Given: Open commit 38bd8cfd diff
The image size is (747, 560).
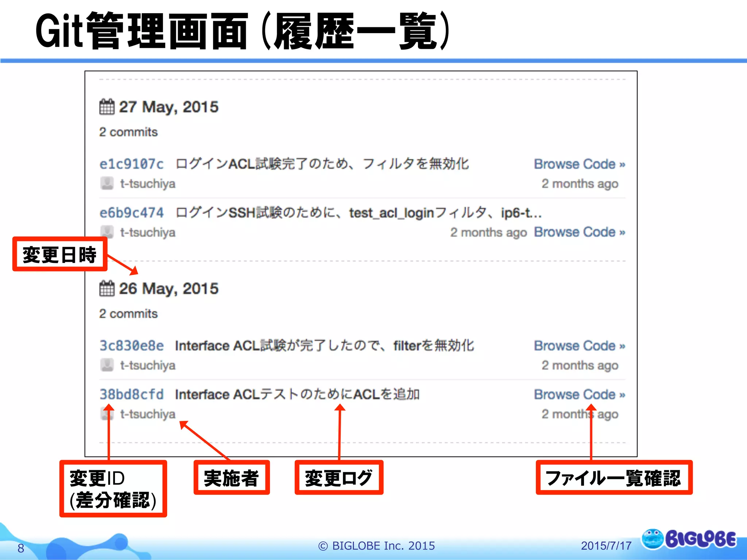Looking at the screenshot, I should point(131,394).
